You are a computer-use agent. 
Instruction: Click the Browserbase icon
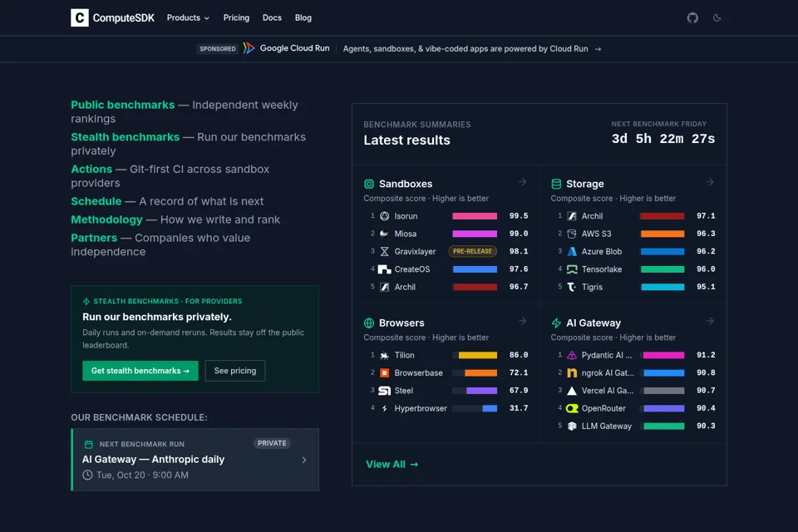[385, 372]
